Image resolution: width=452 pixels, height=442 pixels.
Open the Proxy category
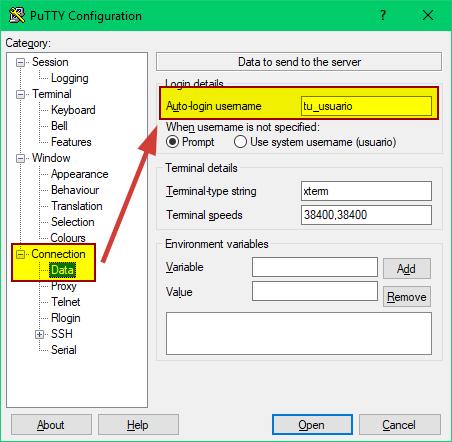[64, 286]
